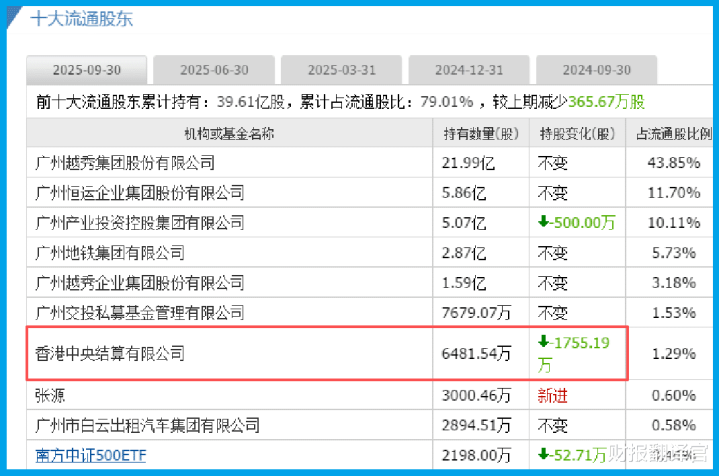Click the 79.01% cumulative ratio

[x=447, y=102]
